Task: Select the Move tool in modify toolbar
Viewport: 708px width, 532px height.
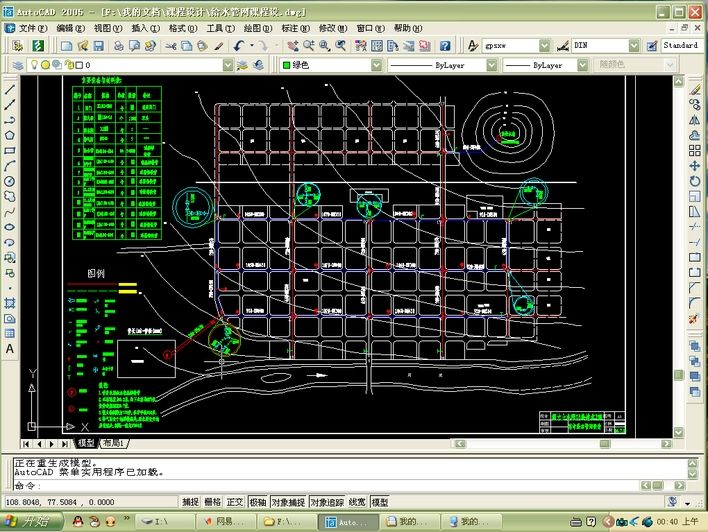Action: tap(694, 166)
